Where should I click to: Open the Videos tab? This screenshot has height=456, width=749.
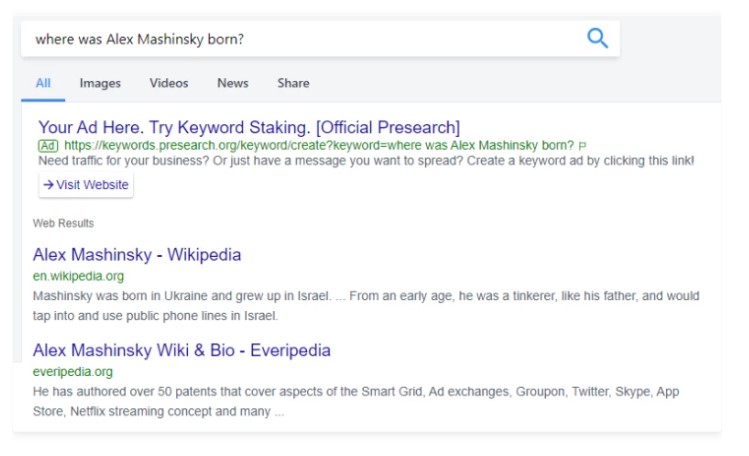tap(169, 83)
